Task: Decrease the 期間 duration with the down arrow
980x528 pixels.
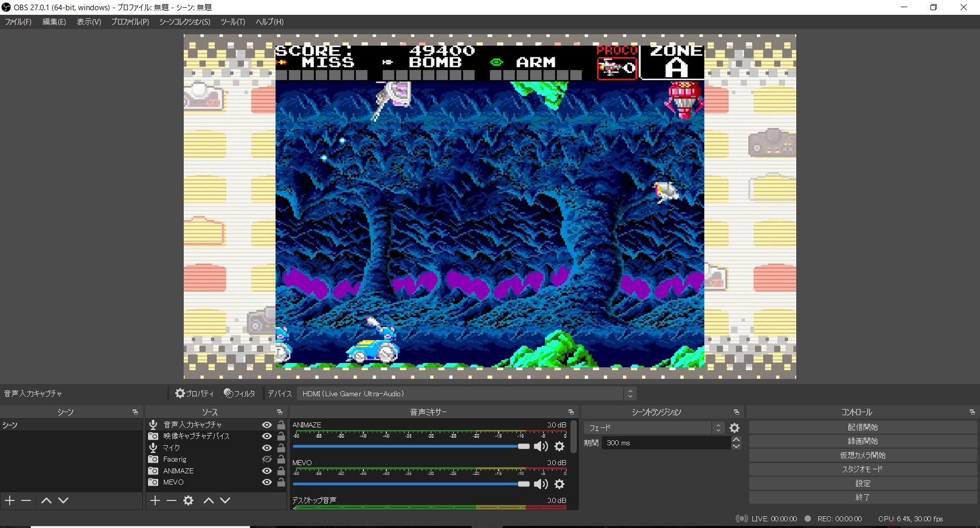Action: 736,446
